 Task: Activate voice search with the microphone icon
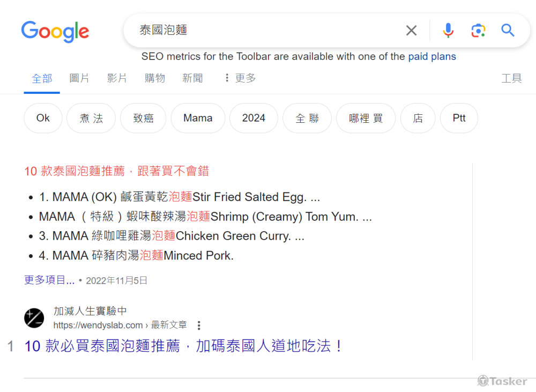448,31
